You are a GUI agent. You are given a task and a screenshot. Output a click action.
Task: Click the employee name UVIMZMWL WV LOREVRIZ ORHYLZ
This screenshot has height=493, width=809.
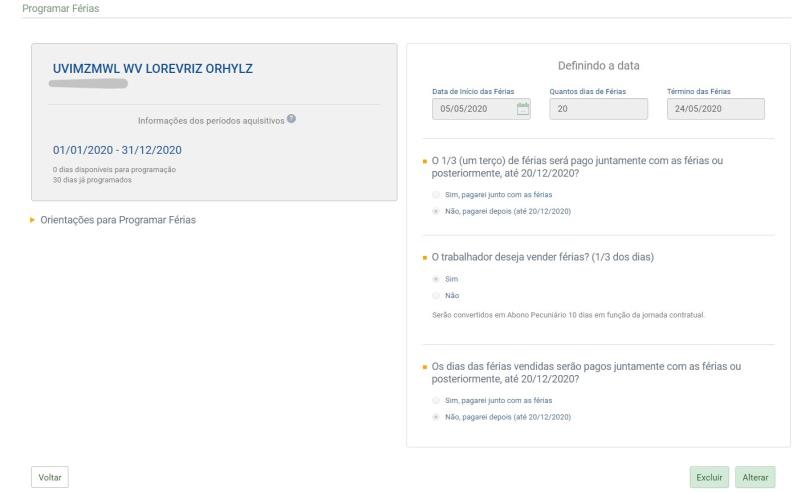coord(153,68)
